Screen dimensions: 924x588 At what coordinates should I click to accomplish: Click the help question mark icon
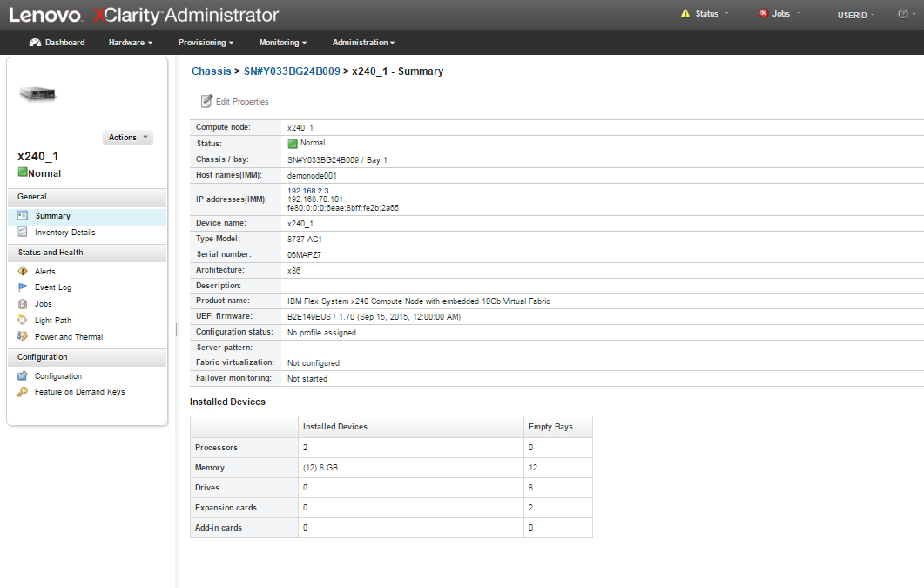tap(902, 14)
